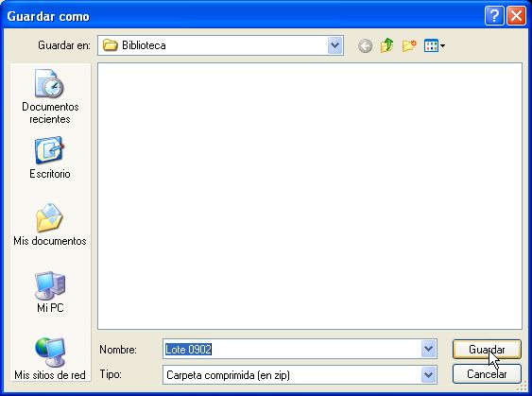Expand the Nombre field dropdown arrow

click(x=428, y=349)
